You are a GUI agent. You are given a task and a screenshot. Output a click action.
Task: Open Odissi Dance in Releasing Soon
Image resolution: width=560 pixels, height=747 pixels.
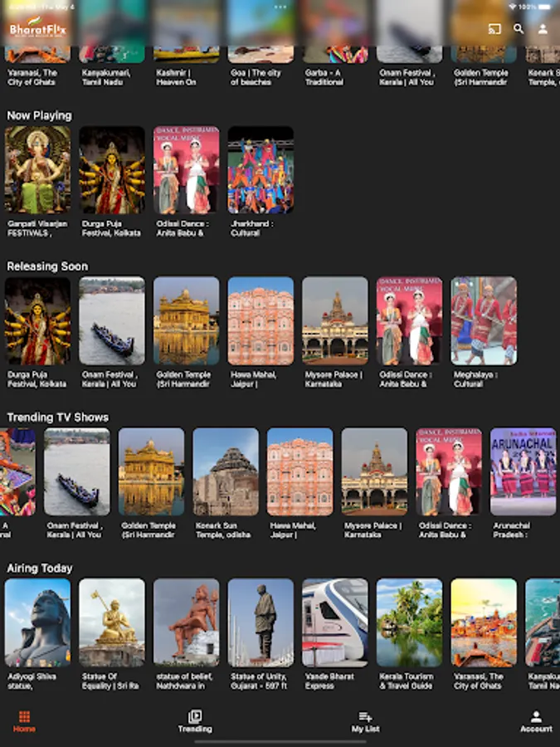(x=409, y=321)
